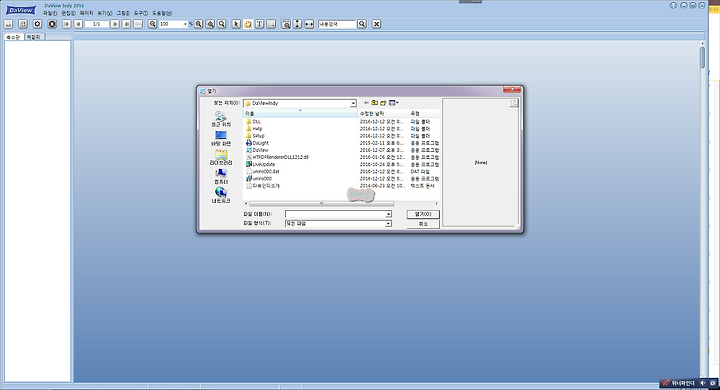Viewport: 720px width, 390px height.
Task: Select the DaLight file in the list
Action: pyautogui.click(x=257, y=143)
